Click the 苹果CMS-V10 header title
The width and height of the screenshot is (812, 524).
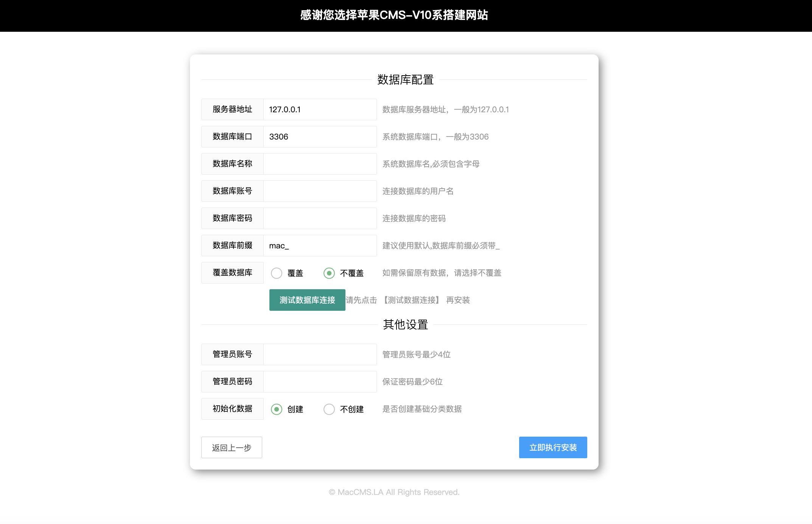(x=394, y=15)
